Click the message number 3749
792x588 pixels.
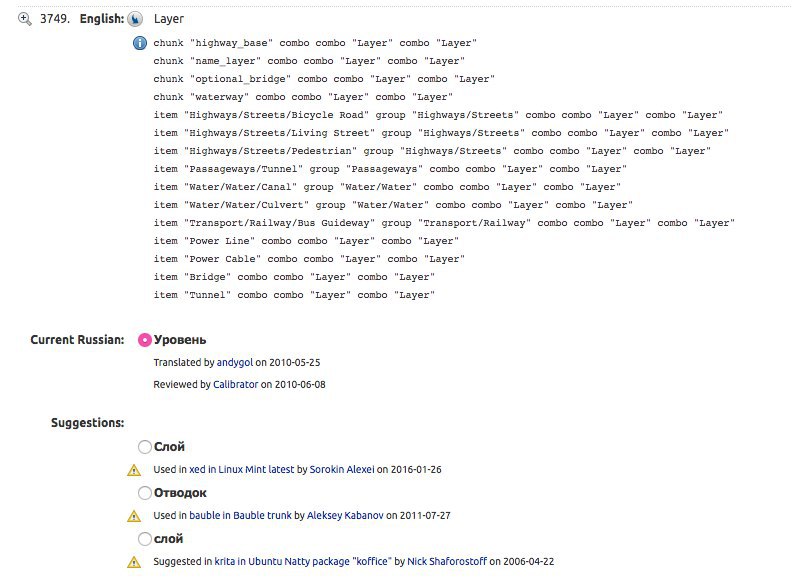click(x=55, y=19)
